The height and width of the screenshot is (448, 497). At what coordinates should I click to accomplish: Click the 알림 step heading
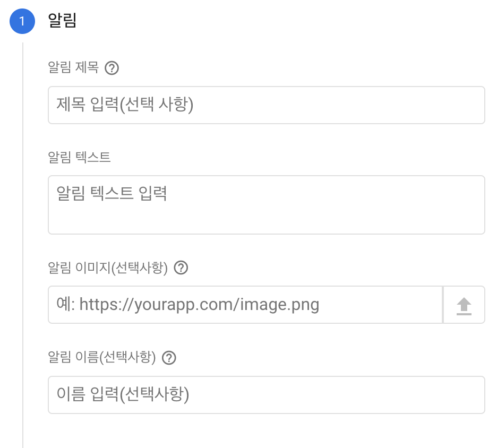[62, 21]
